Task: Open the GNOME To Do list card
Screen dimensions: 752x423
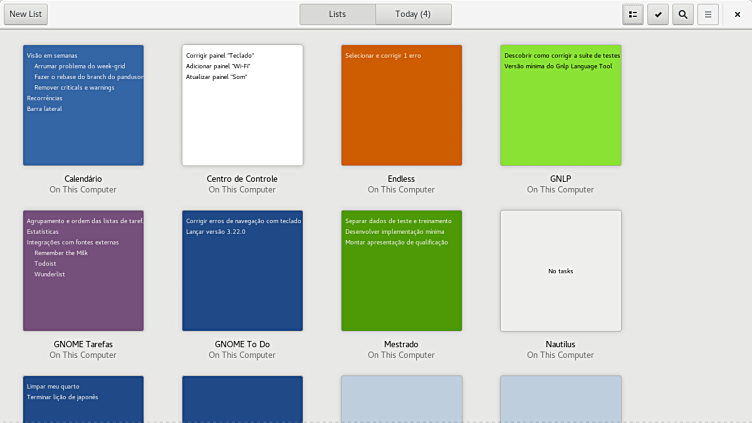Action: click(242, 270)
